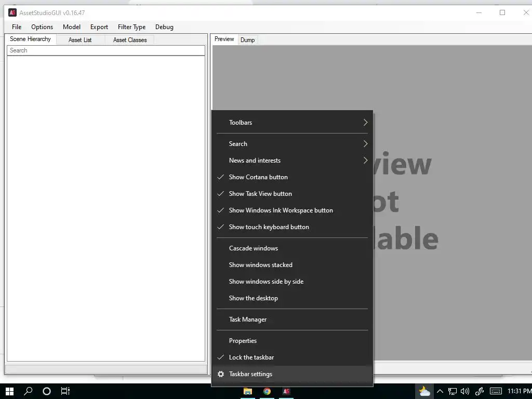
Task: Open taskbar search magnifier icon
Action: [28, 391]
